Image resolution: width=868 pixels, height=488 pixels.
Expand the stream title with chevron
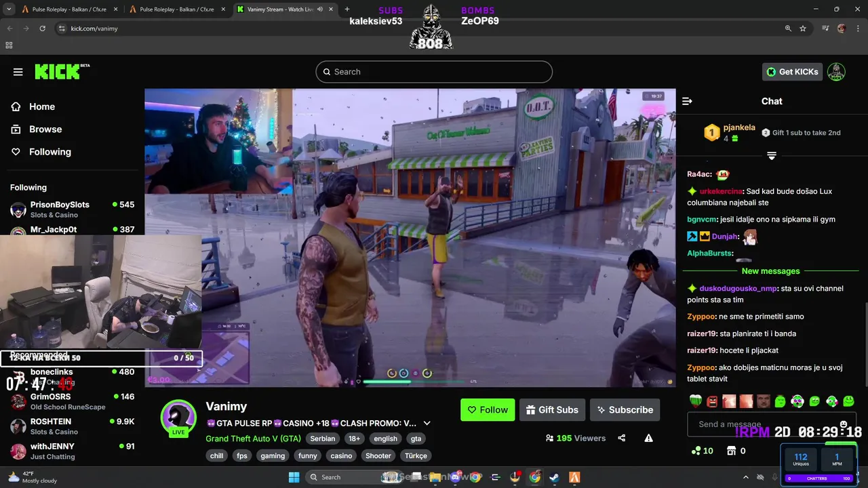[x=427, y=423]
